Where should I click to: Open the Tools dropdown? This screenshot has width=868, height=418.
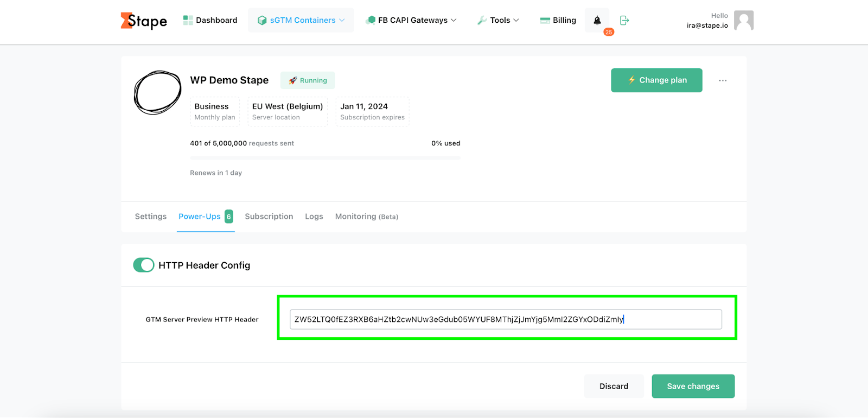(498, 20)
